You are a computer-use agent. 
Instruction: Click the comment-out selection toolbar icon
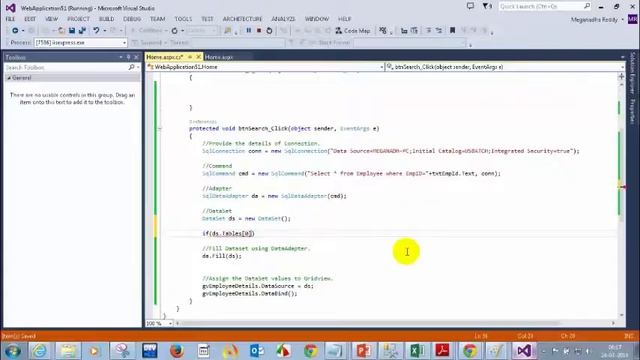(429, 31)
